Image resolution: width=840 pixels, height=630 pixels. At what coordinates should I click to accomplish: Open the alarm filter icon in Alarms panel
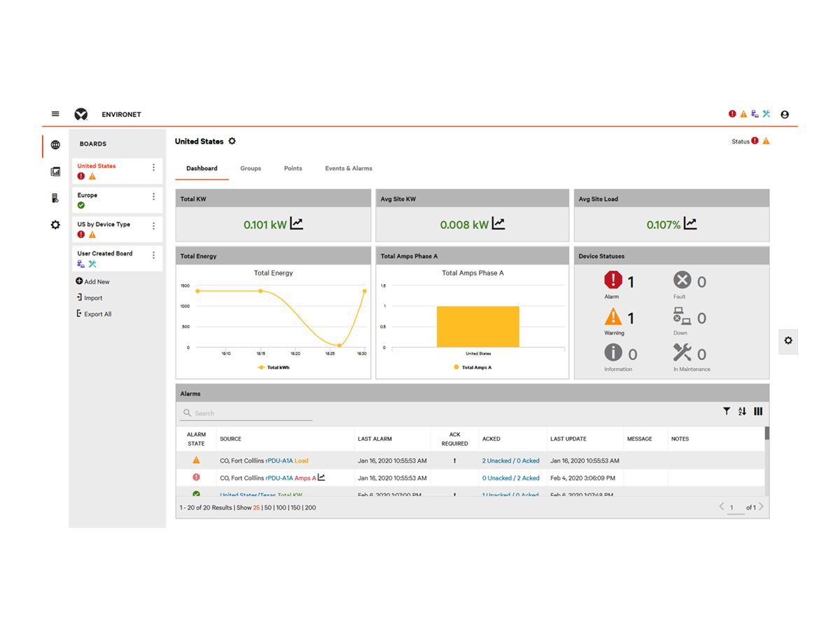tap(726, 412)
